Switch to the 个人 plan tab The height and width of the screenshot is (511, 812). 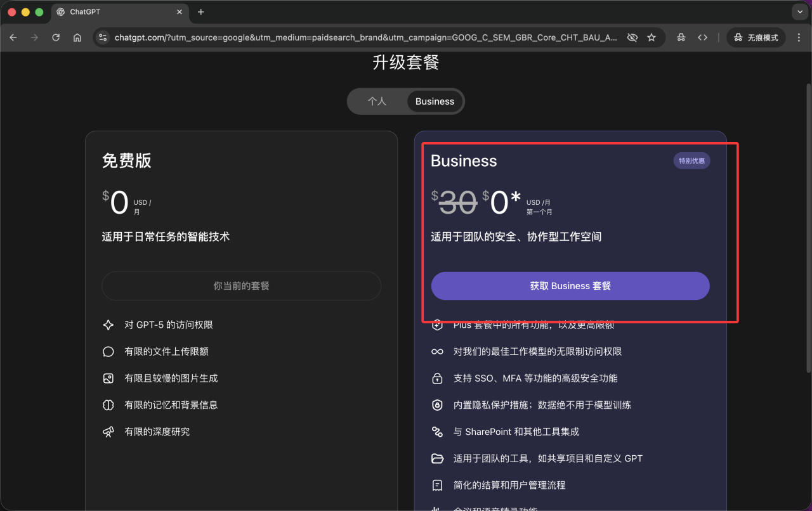point(377,101)
